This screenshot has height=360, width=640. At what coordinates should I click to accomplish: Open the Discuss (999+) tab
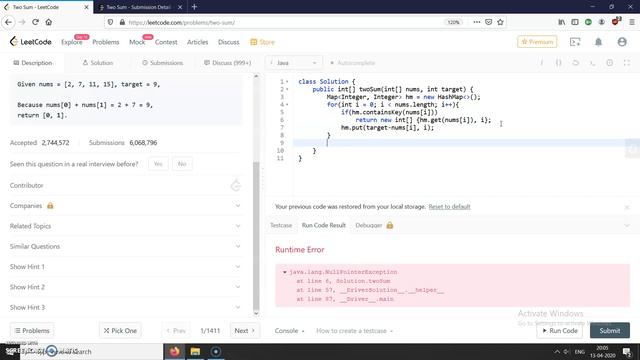228,63
